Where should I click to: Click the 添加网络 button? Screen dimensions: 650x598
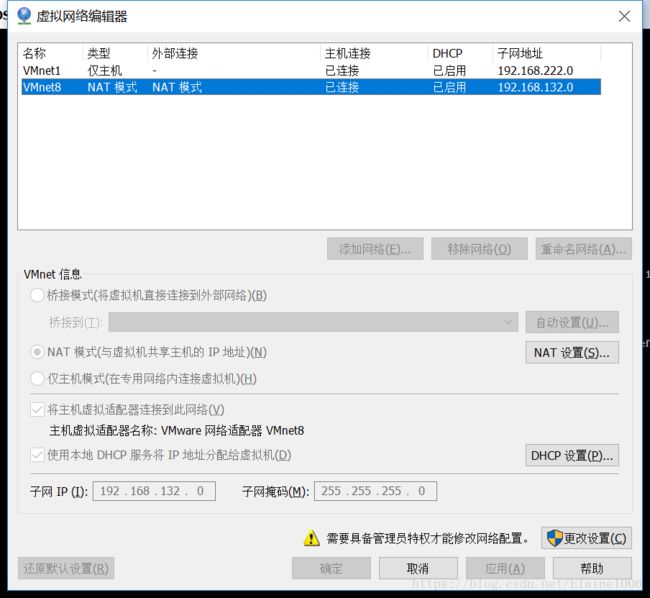pyautogui.click(x=375, y=249)
